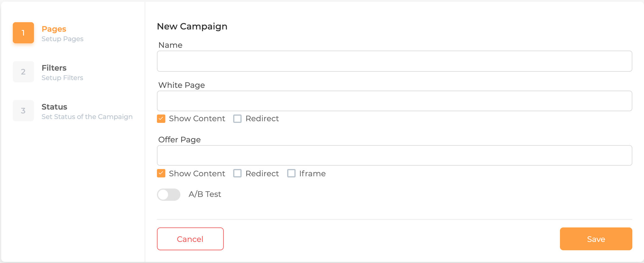This screenshot has width=644, height=263.
Task: Check Redirect for the Offer Page
Action: [x=237, y=173]
